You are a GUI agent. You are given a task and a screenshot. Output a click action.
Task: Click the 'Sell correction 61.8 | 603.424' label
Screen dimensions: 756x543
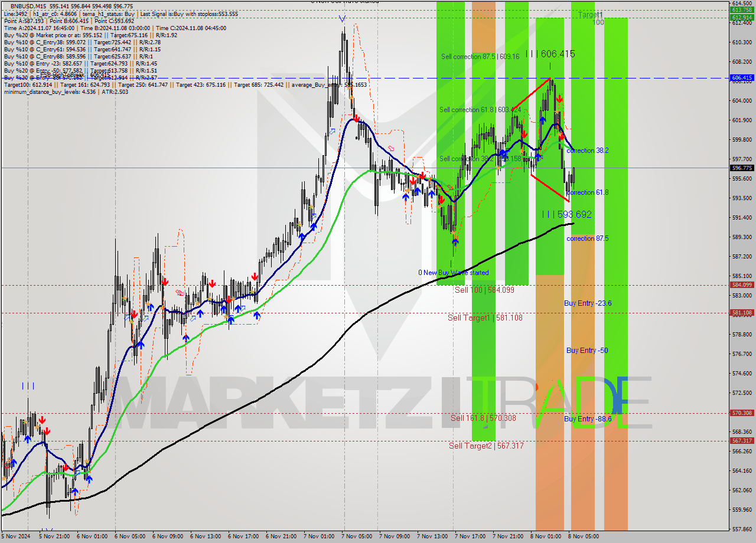pos(480,110)
